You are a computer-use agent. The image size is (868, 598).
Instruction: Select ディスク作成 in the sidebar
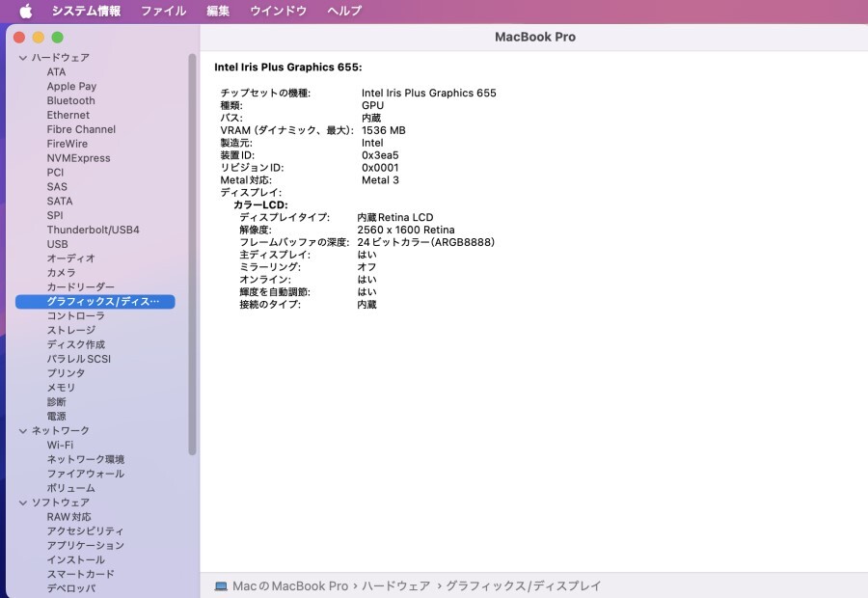[x=76, y=345]
